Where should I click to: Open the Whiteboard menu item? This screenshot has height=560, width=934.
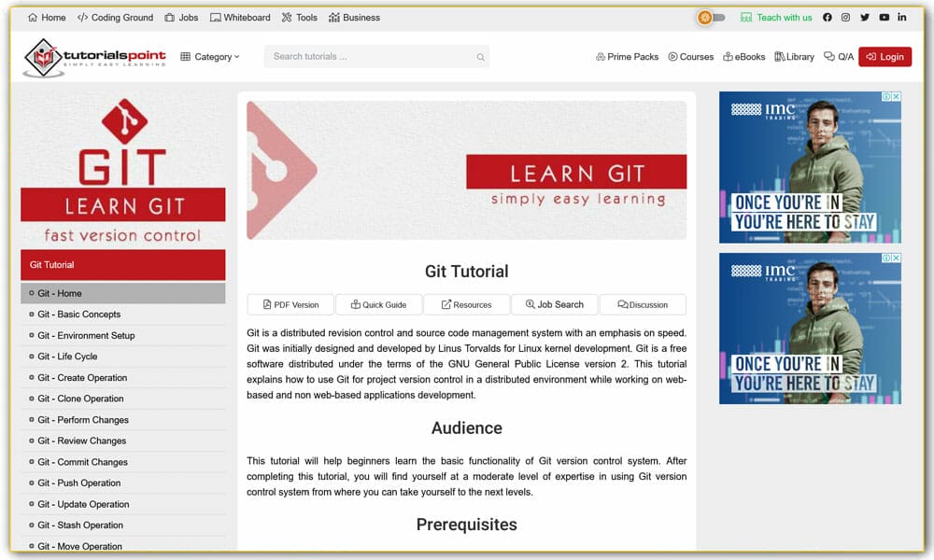pyautogui.click(x=240, y=17)
